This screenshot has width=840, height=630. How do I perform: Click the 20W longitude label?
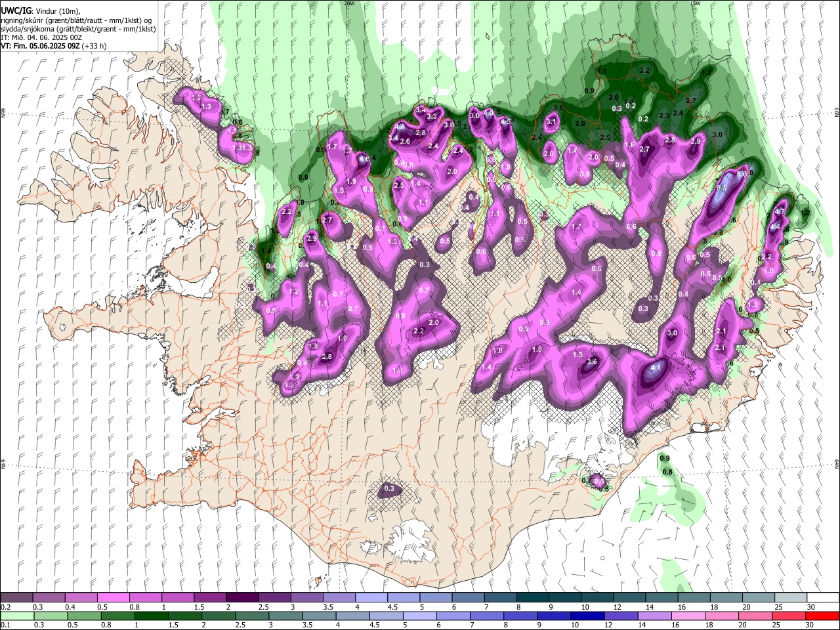pos(349,3)
